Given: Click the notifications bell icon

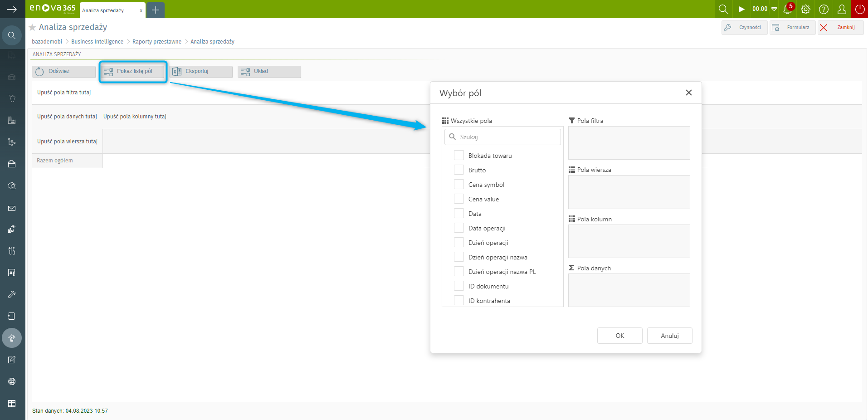Looking at the screenshot, I should point(788,9).
